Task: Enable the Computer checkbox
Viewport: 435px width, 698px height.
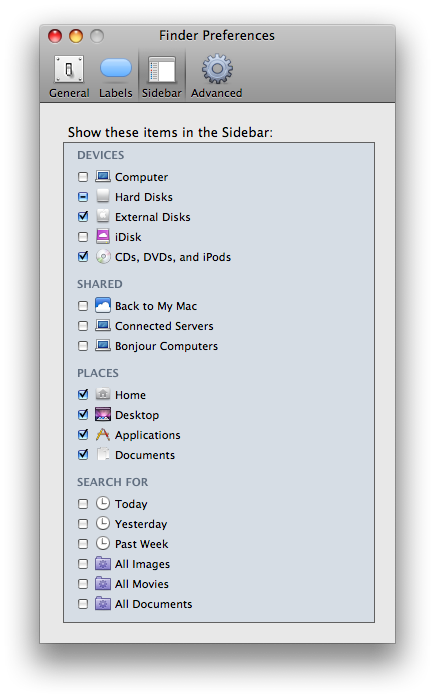Action: click(83, 177)
